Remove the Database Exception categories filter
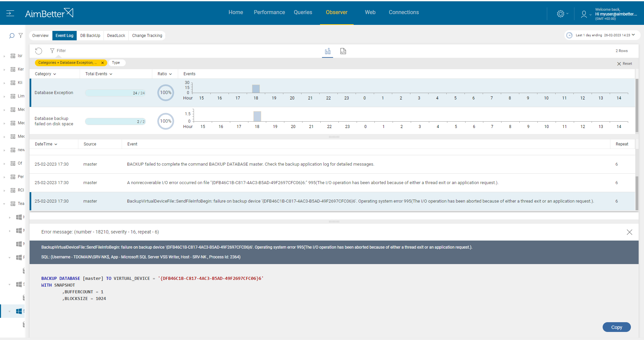The height and width of the screenshot is (340, 644). (103, 62)
